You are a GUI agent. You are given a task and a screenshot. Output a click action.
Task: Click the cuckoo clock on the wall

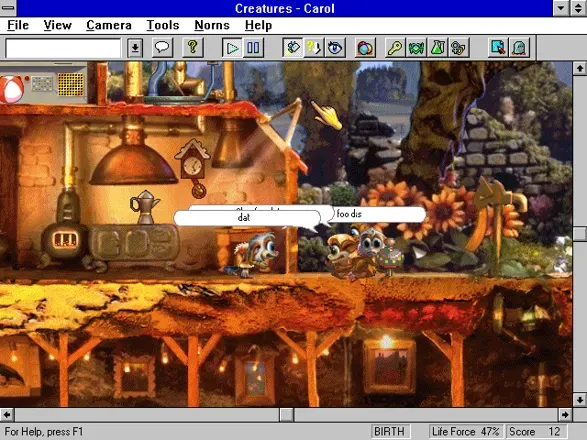(x=193, y=169)
